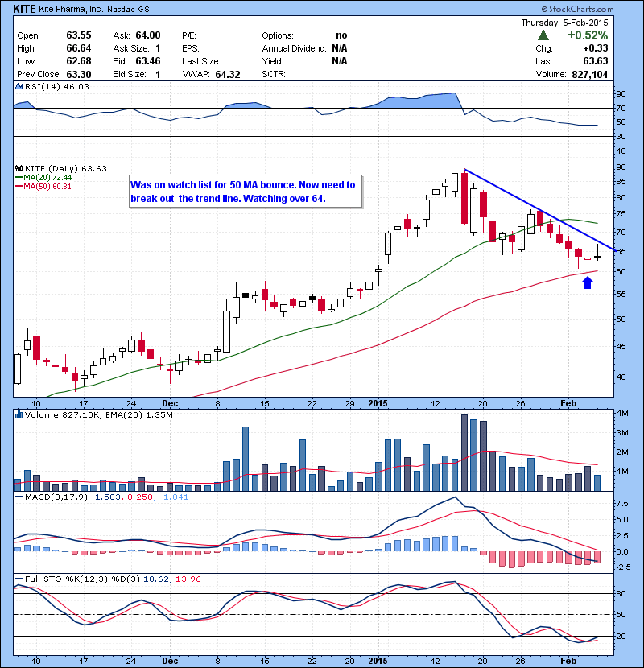Click 'Feb' on the price chart date axis
The height and width of the screenshot is (668, 644).
click(x=568, y=403)
